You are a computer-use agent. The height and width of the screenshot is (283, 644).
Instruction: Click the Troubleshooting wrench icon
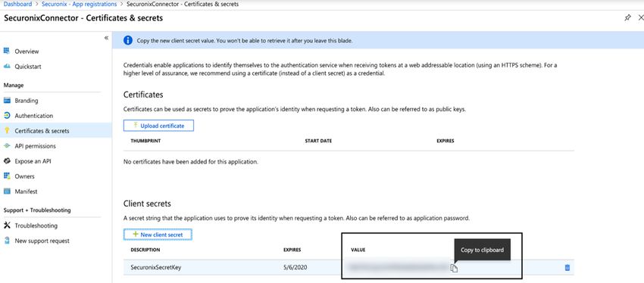click(x=7, y=225)
